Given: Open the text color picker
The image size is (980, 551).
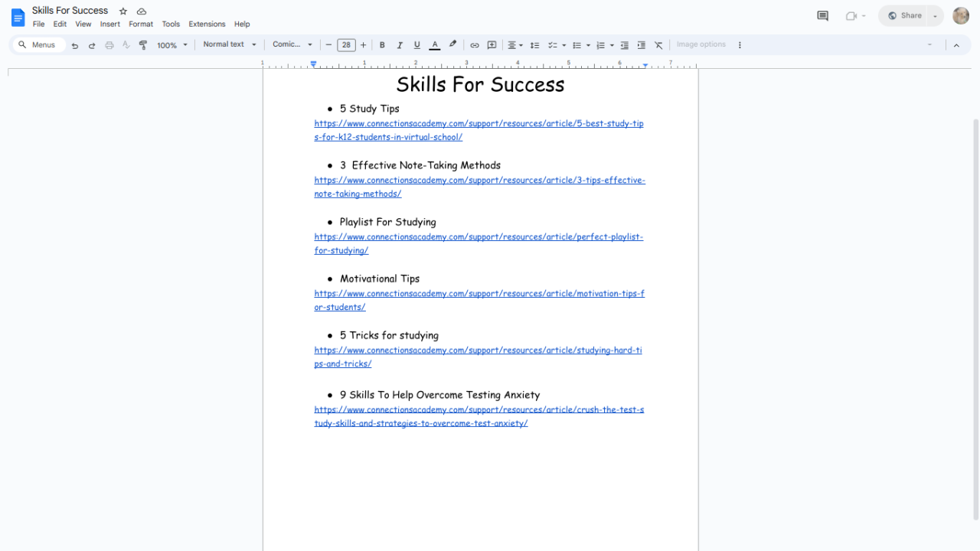Looking at the screenshot, I should tap(435, 45).
